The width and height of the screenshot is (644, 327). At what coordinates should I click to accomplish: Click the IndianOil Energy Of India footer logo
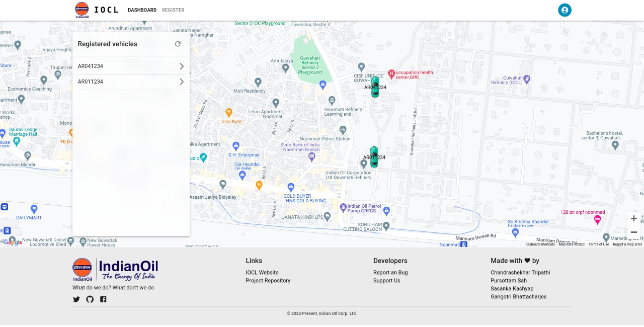pos(115,270)
